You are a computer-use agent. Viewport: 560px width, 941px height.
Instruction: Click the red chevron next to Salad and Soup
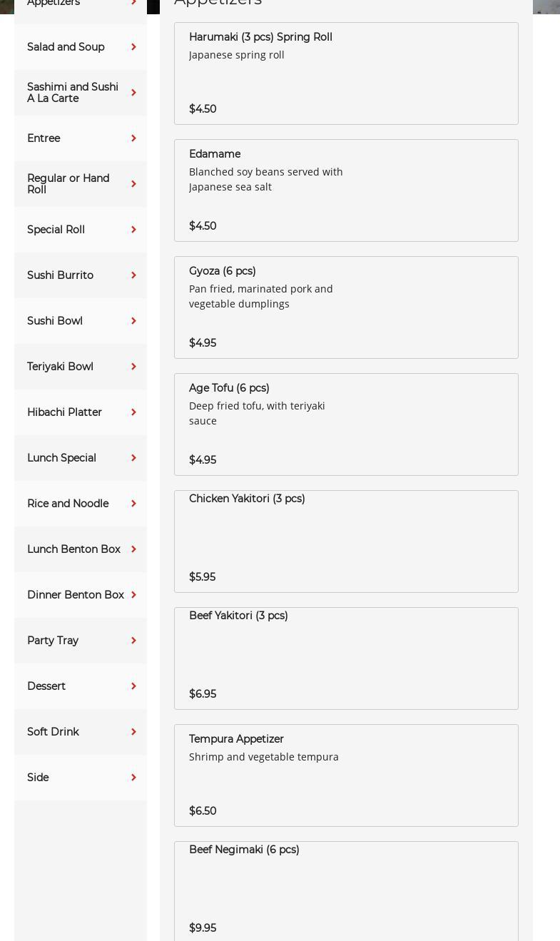pos(133,47)
